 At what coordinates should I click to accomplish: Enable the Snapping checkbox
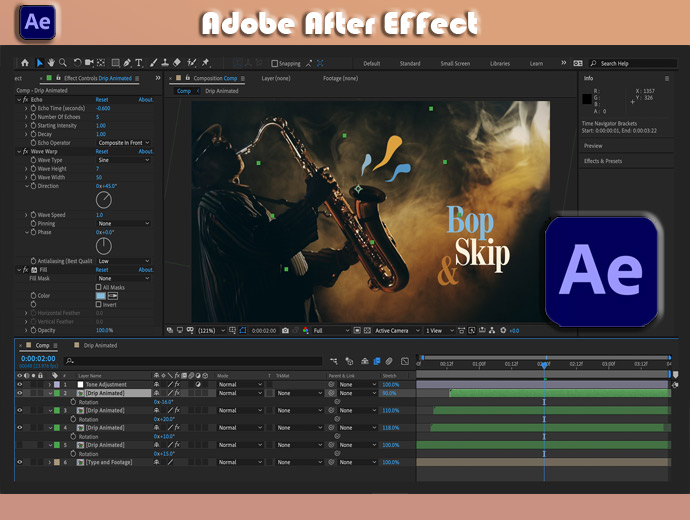pyautogui.click(x=275, y=63)
